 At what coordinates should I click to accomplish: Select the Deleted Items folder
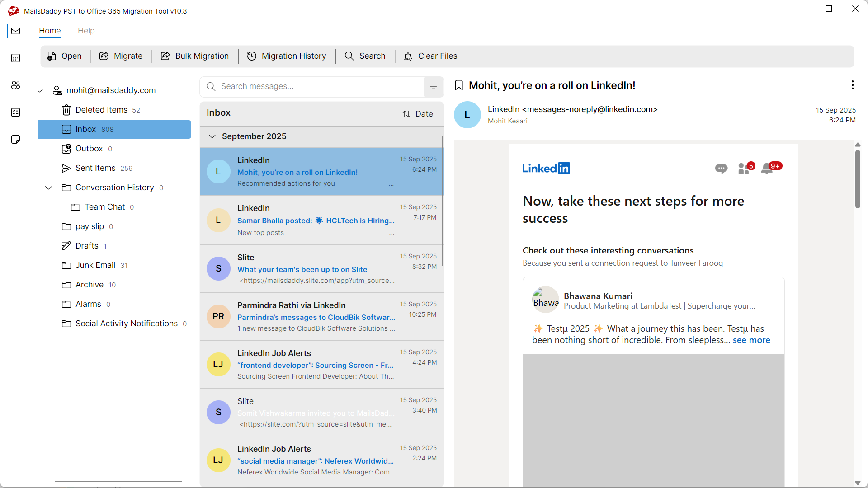click(114, 110)
